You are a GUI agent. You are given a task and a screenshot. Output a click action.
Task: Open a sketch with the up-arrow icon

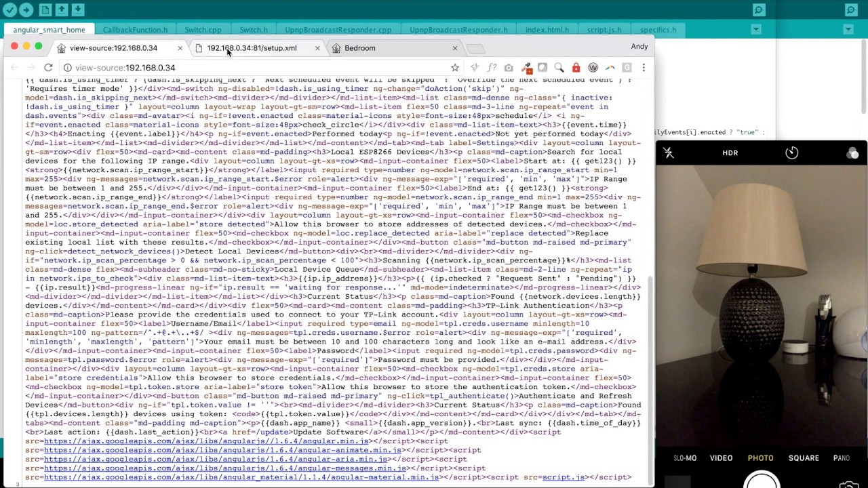(62, 9)
